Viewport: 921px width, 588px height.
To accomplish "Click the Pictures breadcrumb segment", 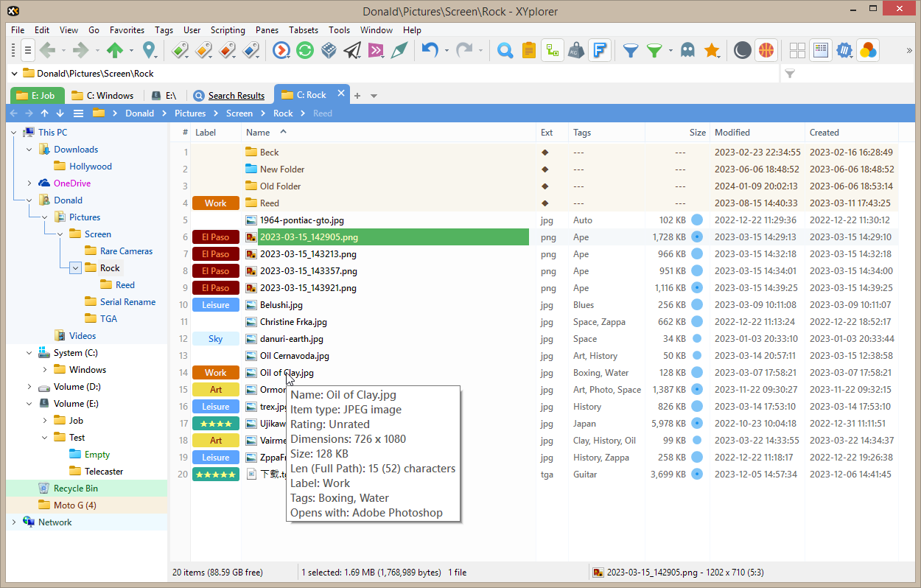I will click(190, 113).
